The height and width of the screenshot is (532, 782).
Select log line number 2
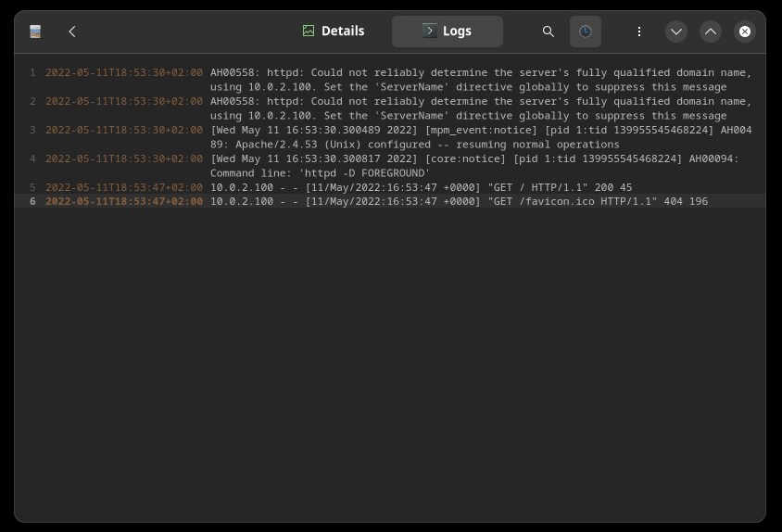point(33,101)
